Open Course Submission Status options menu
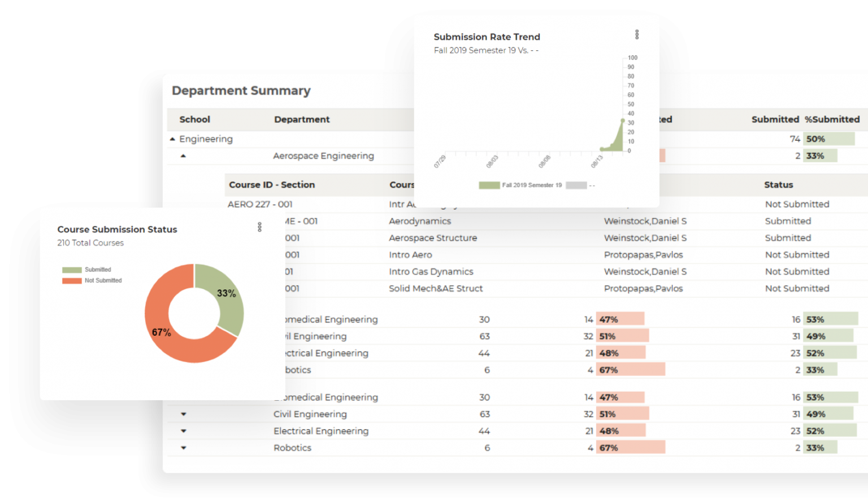The width and height of the screenshot is (868, 502). (259, 227)
